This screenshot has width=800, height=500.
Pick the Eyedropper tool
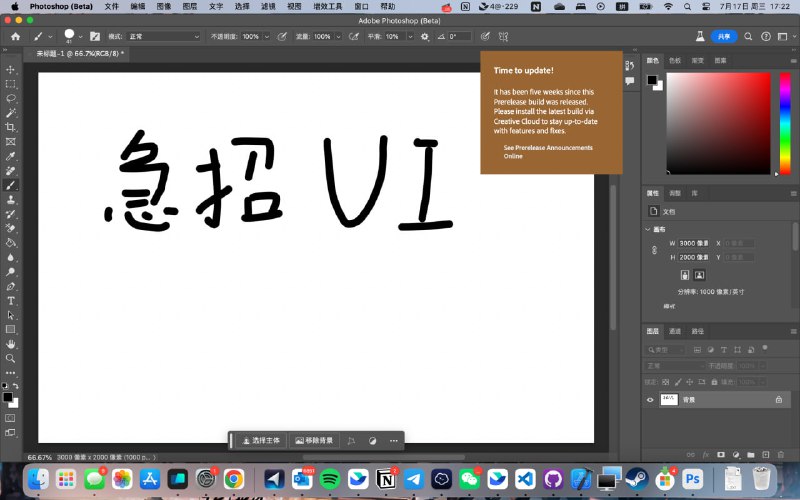(11, 157)
